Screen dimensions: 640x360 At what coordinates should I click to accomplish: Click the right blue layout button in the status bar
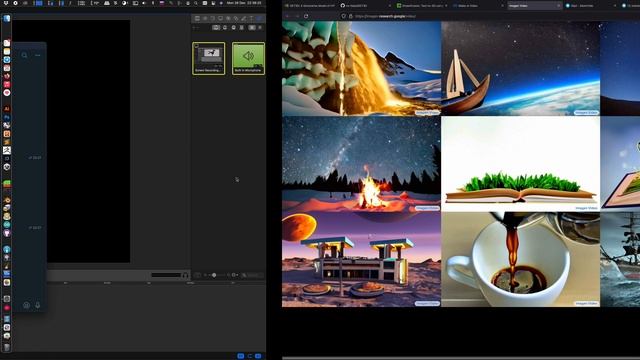pos(258,356)
